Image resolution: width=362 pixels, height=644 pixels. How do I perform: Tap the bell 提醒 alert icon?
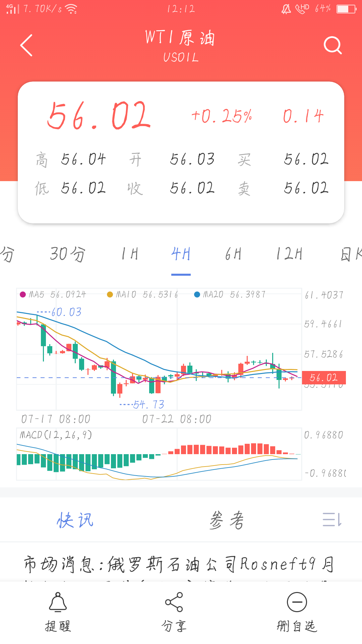tap(58, 602)
